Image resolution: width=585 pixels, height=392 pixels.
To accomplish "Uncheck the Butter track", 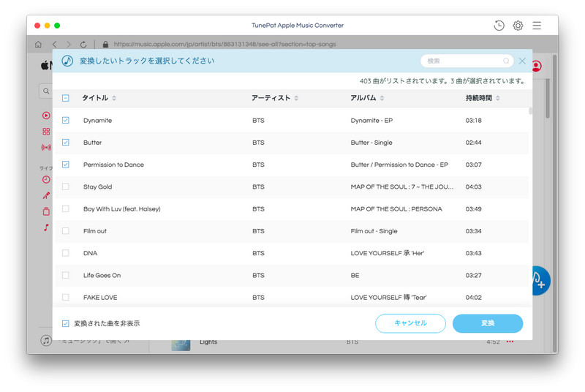I will 66,142.
